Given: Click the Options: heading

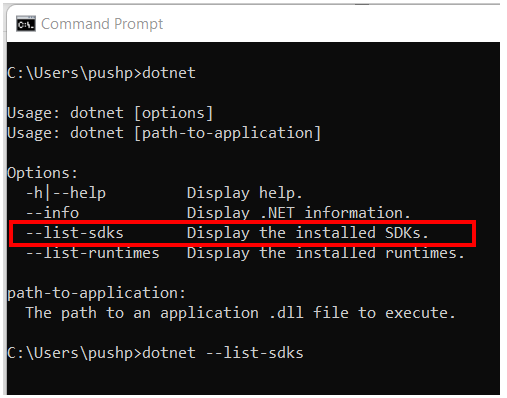Looking at the screenshot, I should click(x=42, y=173).
